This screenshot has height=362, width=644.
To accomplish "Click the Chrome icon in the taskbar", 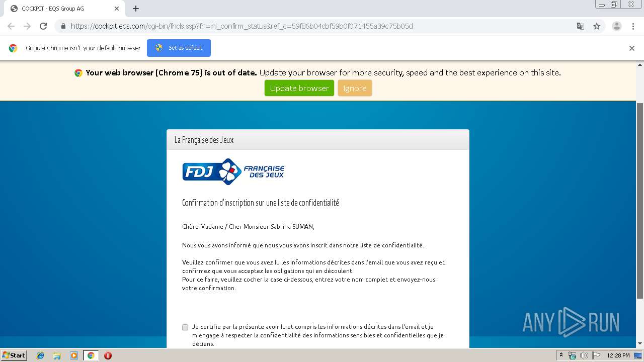I will point(91,355).
